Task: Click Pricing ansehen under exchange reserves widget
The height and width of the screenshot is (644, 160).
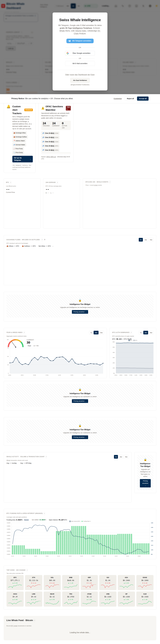Action: 80,312
